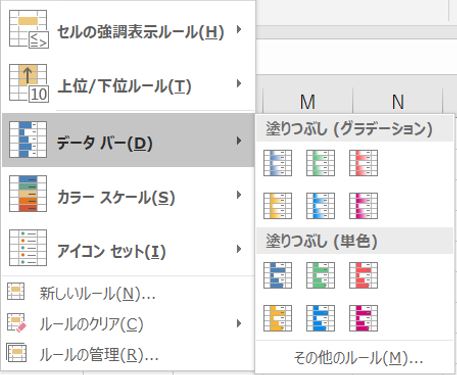Apply the red solid fill data bar
Image resolution: width=457 pixels, height=375 pixels.
pos(363,275)
